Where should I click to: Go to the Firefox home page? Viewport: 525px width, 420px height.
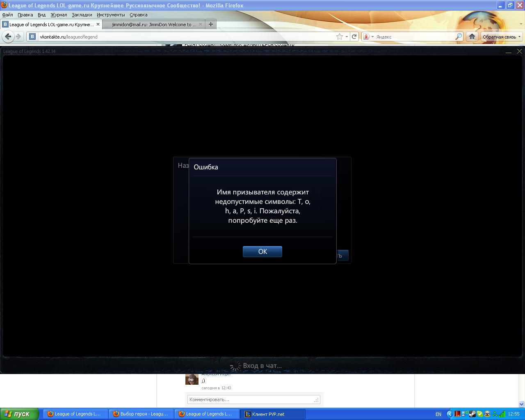tap(472, 37)
